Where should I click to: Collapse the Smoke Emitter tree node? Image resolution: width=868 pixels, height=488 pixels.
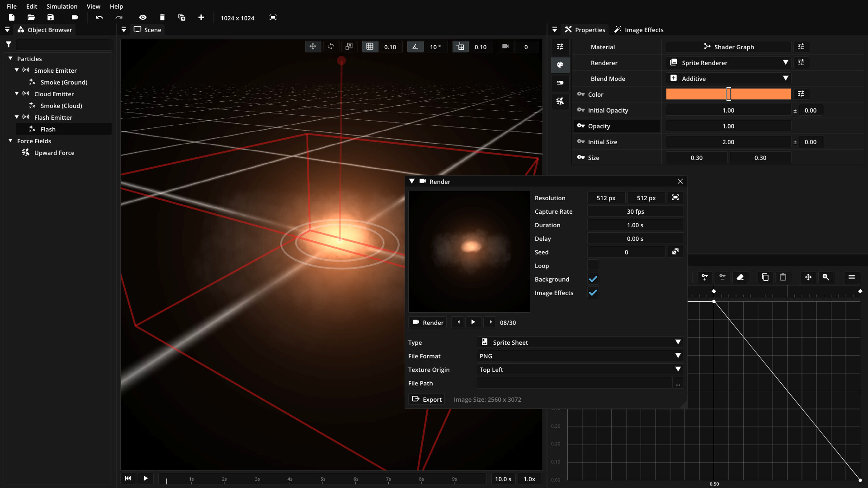[x=17, y=70]
